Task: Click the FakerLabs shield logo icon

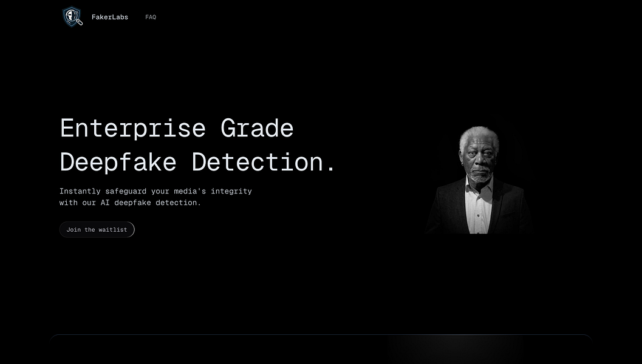Action: 72,17
